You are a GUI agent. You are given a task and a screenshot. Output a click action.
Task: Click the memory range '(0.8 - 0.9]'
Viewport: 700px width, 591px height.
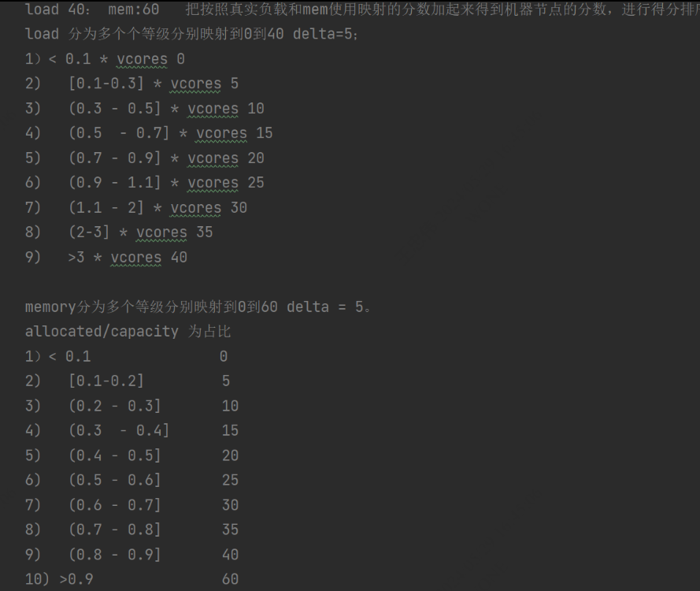(115, 555)
